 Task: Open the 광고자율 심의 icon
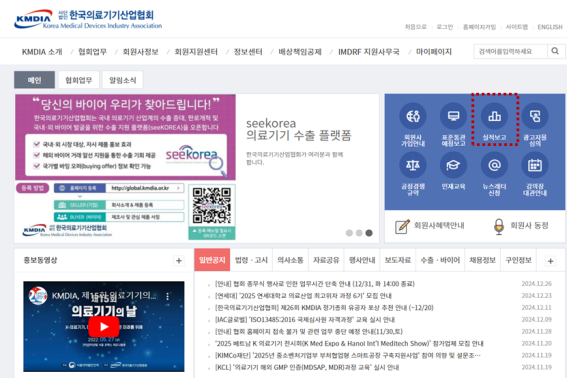(x=535, y=116)
